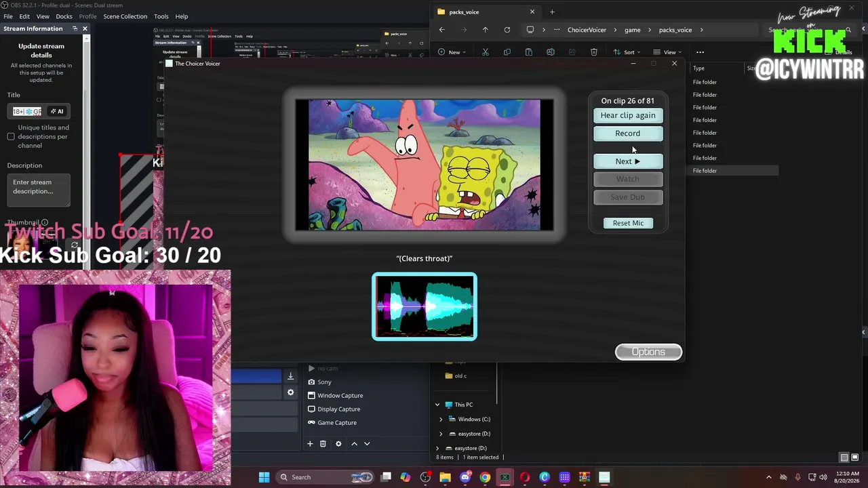Screen dimensions: 868x488
Task: Sort files by Type column header
Action: pos(698,68)
